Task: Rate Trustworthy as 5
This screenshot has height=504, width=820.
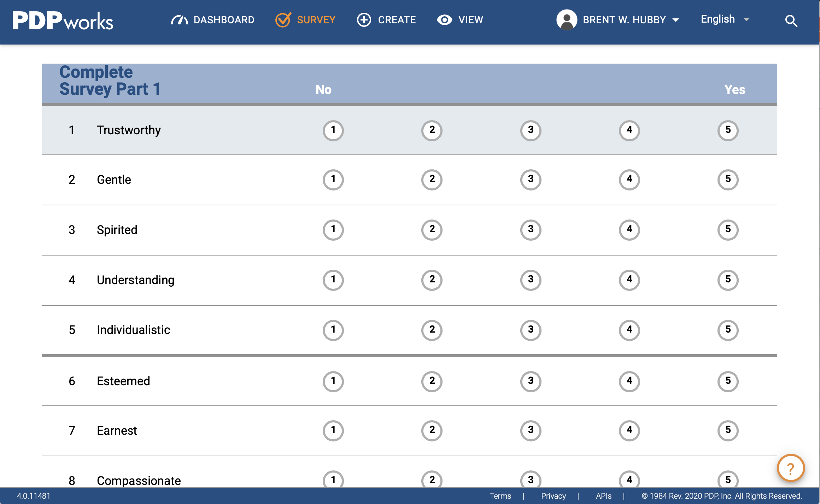Action: [x=728, y=130]
